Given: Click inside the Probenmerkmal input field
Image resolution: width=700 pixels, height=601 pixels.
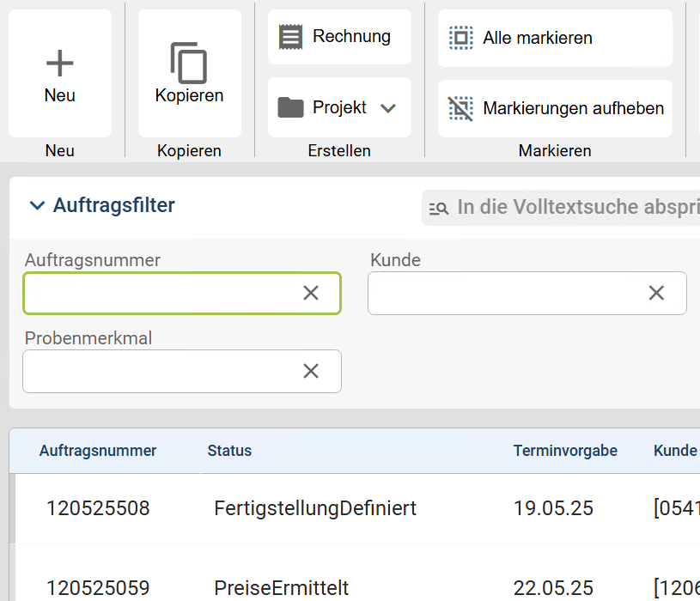Looking at the screenshot, I should (x=159, y=371).
